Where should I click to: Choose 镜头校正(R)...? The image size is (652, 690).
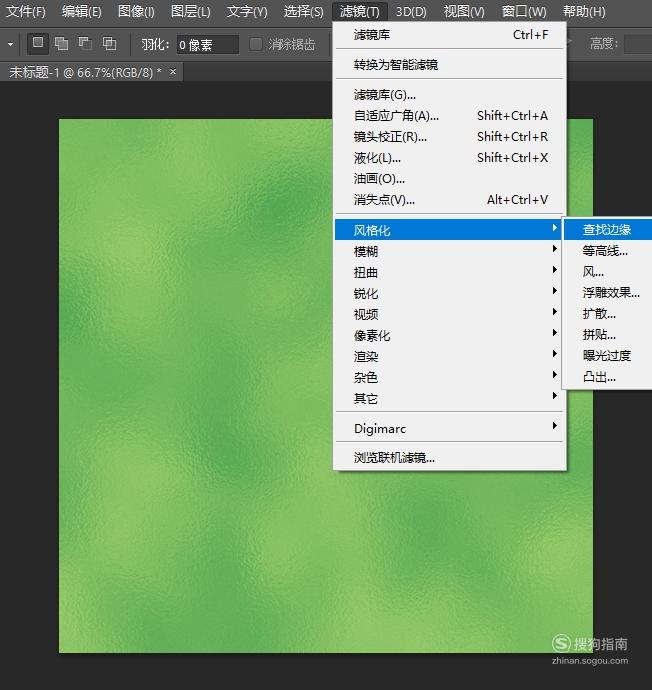(x=449, y=137)
